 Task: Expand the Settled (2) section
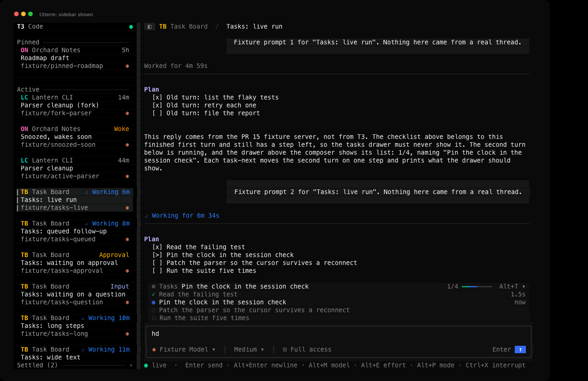(x=75, y=365)
